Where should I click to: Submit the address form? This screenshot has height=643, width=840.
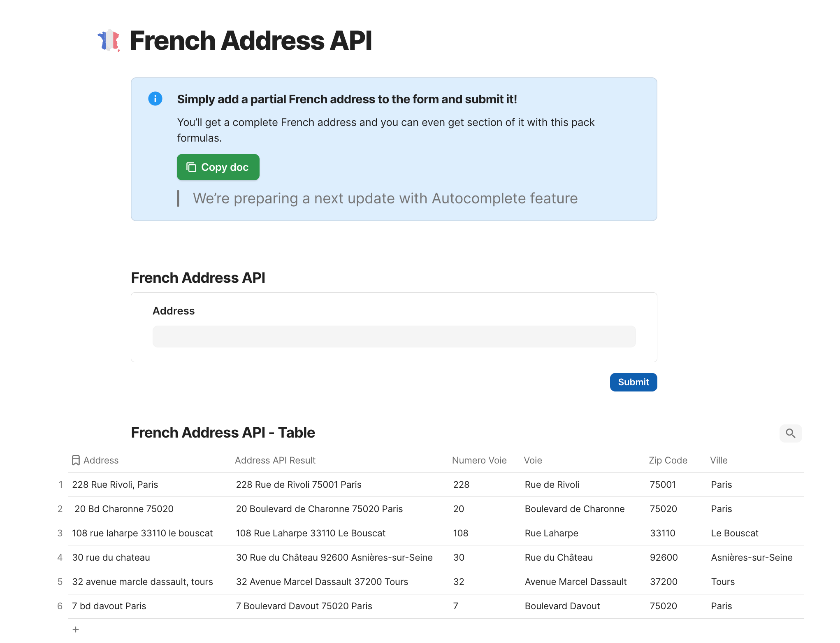633,382
